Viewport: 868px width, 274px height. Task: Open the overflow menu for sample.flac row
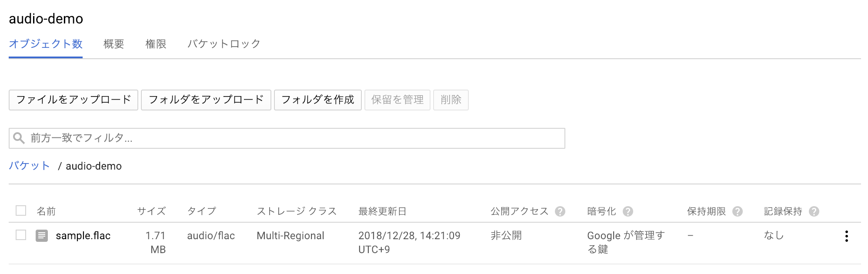click(847, 236)
